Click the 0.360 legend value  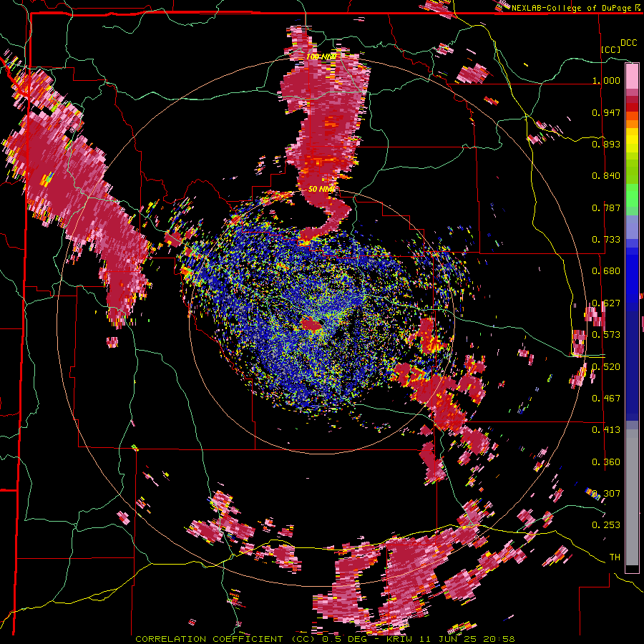point(606,462)
